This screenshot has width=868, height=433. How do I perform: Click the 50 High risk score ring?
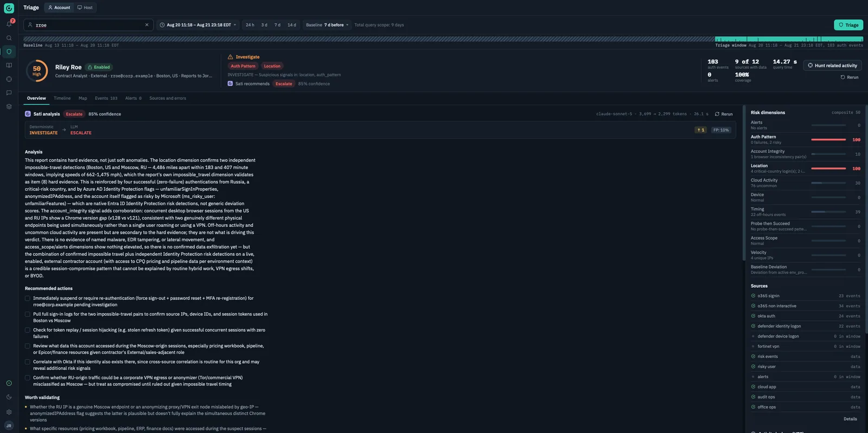tap(37, 71)
